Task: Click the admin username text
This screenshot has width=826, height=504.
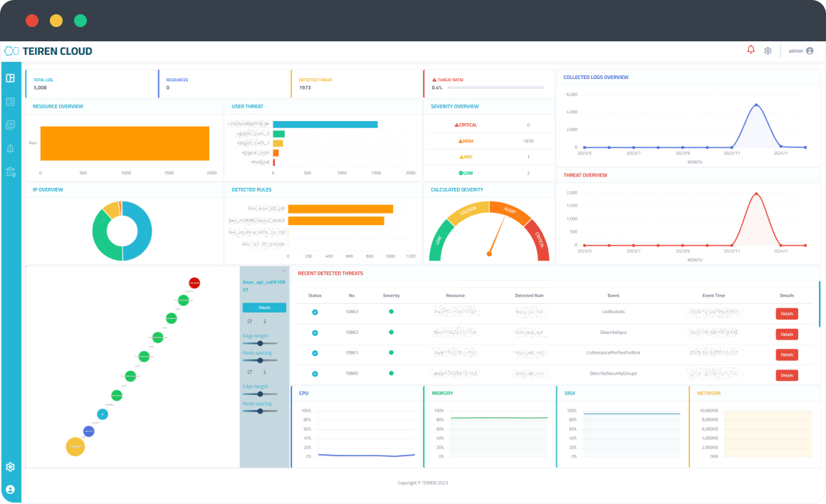Action: click(795, 51)
